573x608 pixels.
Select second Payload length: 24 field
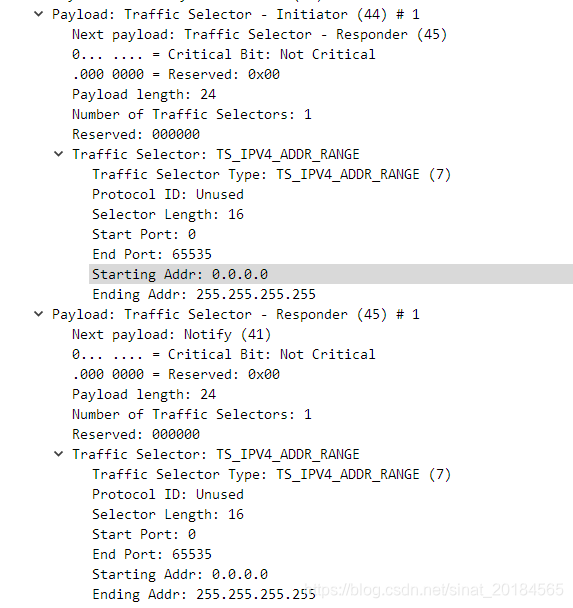coord(144,394)
